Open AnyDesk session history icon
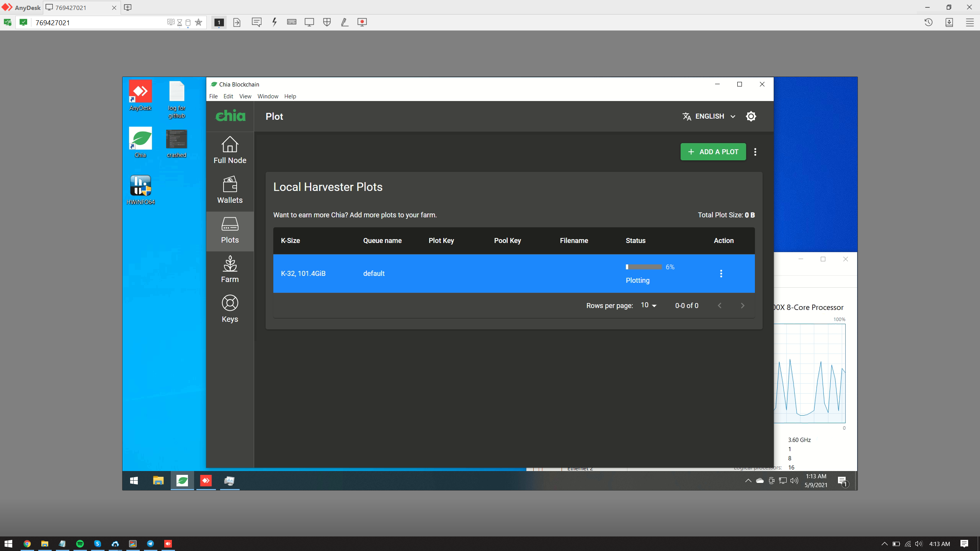980x551 pixels. click(x=928, y=23)
